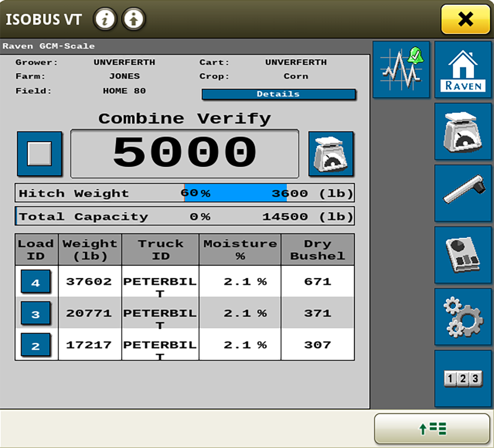Click the moisture value for load 4
The width and height of the screenshot is (494, 448).
245,281
